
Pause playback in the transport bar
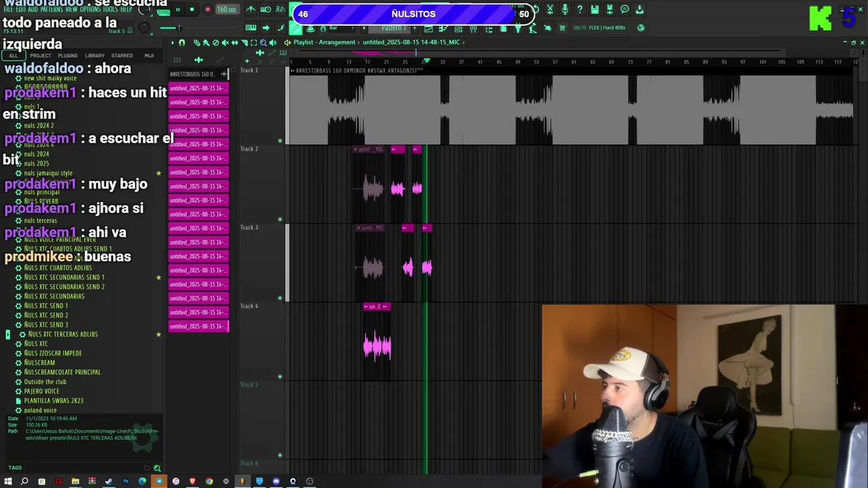pos(178,9)
